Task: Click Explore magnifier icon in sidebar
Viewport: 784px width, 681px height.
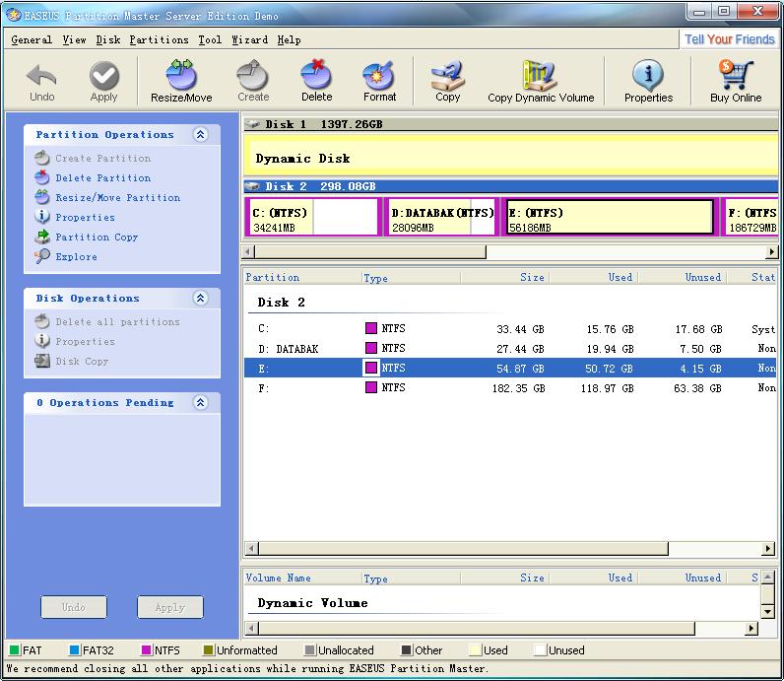Action: pyautogui.click(x=42, y=256)
